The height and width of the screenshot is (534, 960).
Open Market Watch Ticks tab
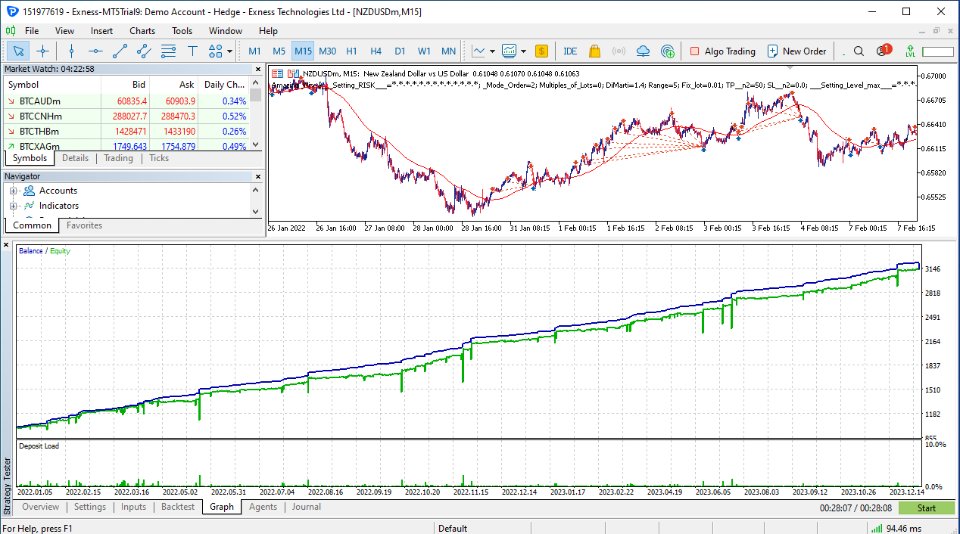pyautogui.click(x=159, y=158)
